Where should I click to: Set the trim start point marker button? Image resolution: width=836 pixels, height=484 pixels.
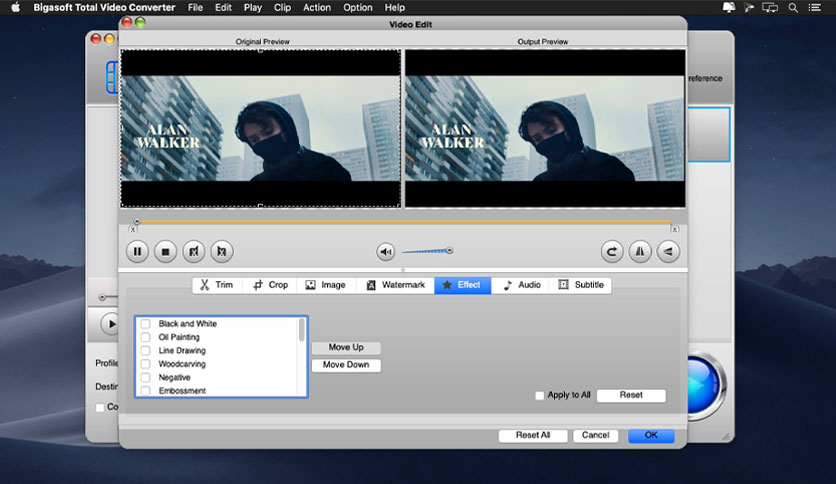tap(194, 252)
